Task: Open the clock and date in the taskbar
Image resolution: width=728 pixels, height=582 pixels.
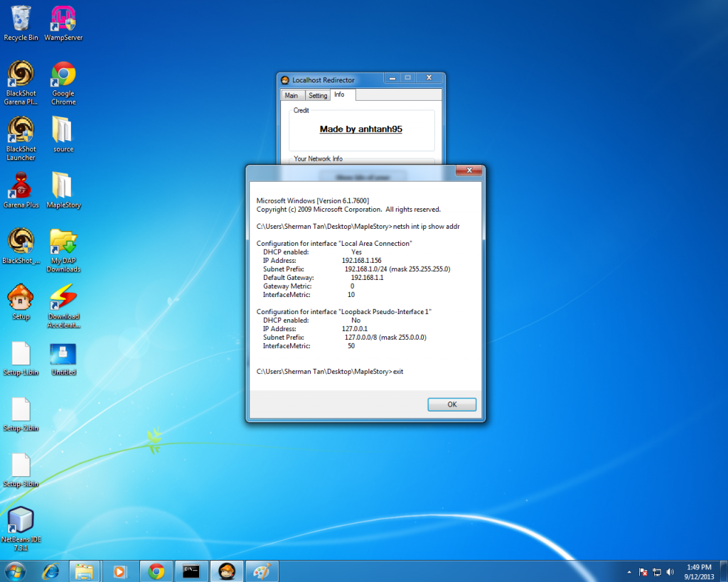Action: coord(700,571)
